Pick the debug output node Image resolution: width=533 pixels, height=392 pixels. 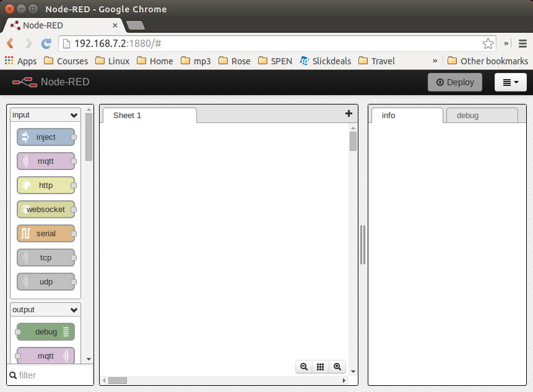(x=46, y=332)
